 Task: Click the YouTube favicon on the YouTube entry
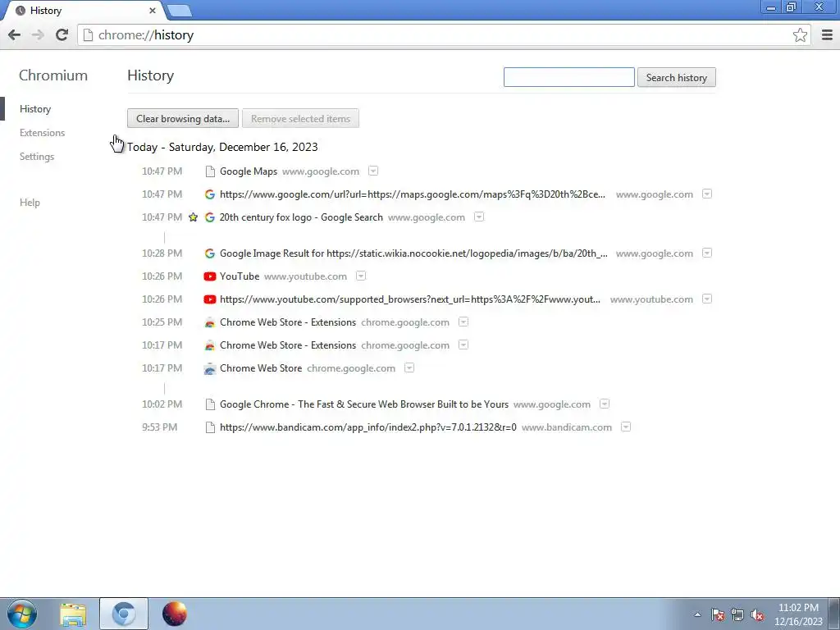point(210,276)
